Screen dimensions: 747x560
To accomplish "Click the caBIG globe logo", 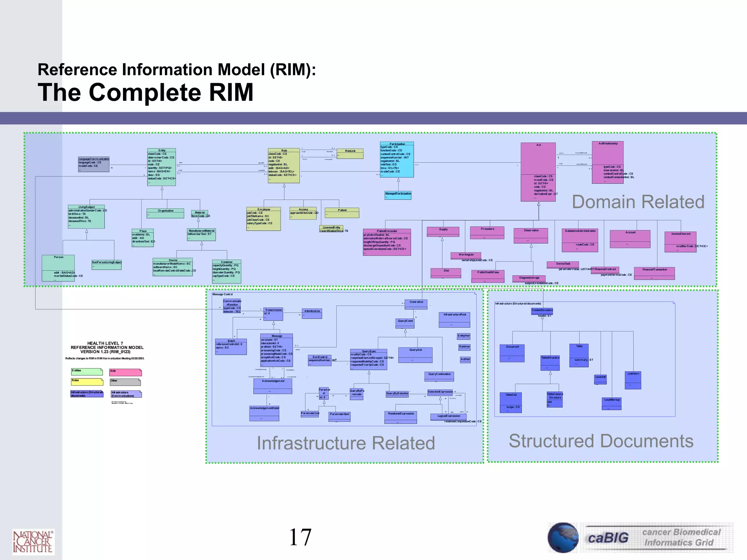I will (563, 537).
